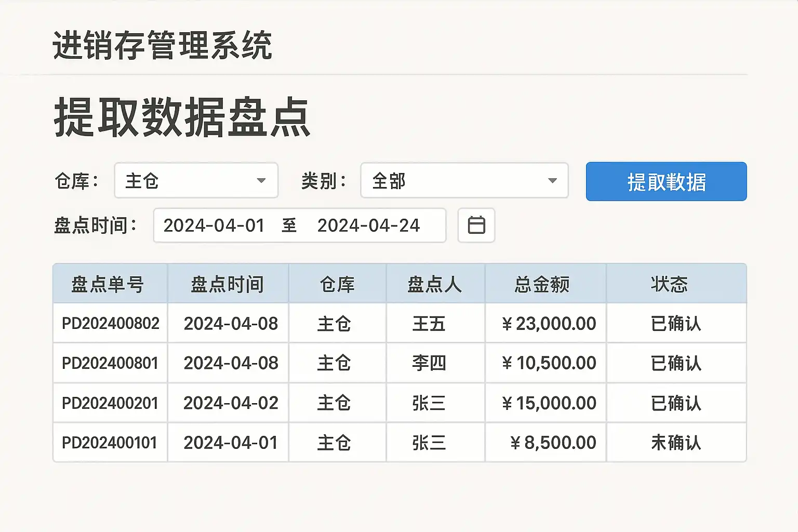Screen dimensions: 798x532
Task: Click 未确认 status in the last row
Action: coord(676,443)
